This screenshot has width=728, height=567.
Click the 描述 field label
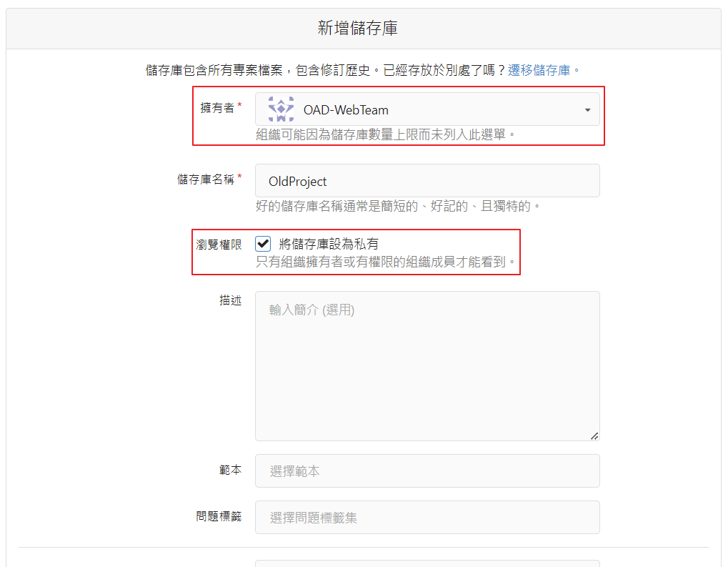pyautogui.click(x=230, y=301)
